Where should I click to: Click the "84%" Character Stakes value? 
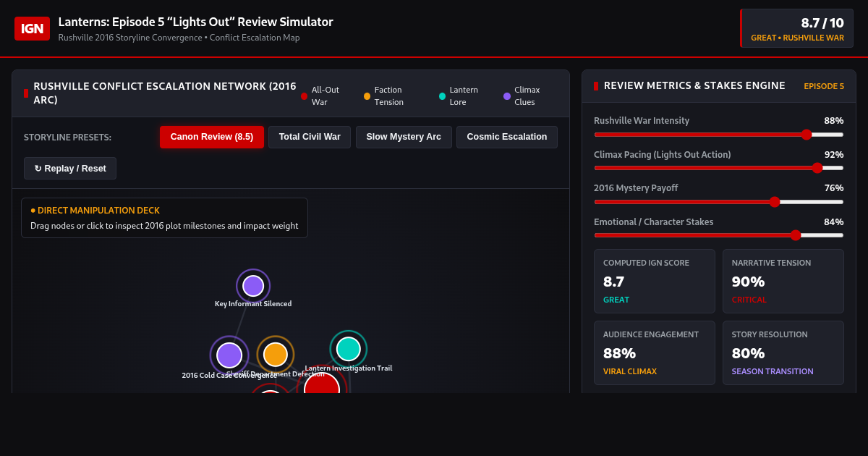(x=834, y=221)
